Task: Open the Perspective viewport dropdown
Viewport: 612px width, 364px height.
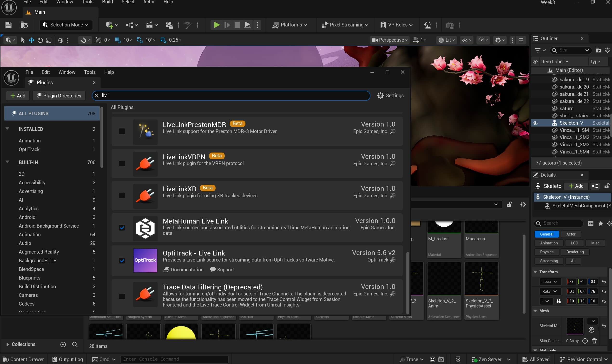Action: click(389, 40)
